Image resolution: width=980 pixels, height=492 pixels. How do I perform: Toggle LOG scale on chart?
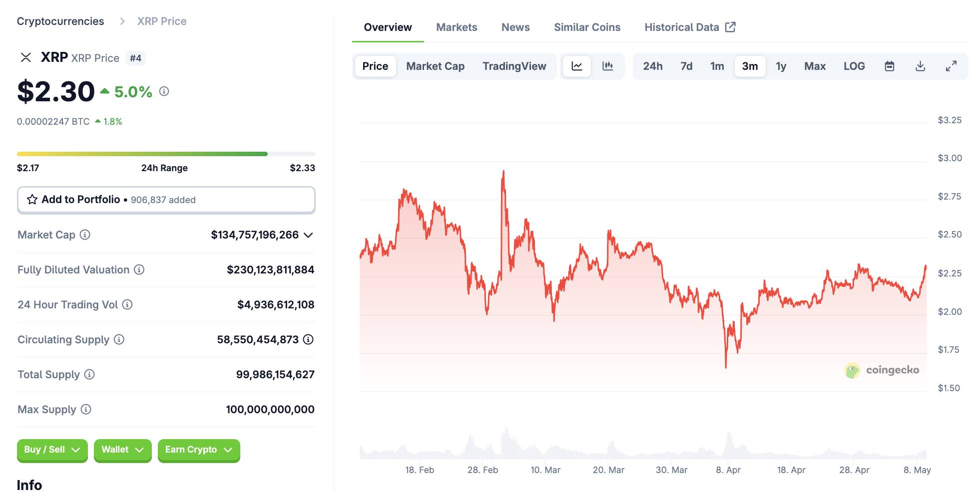pyautogui.click(x=854, y=66)
